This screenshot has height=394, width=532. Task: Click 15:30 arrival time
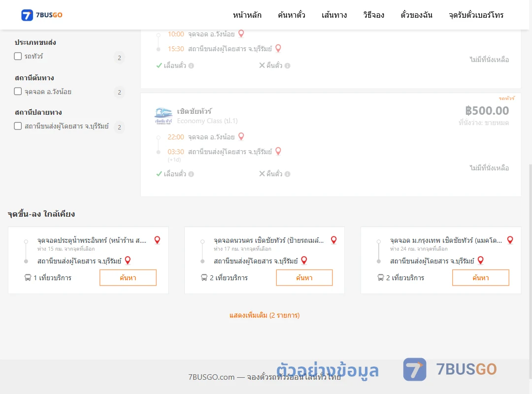[x=176, y=49]
